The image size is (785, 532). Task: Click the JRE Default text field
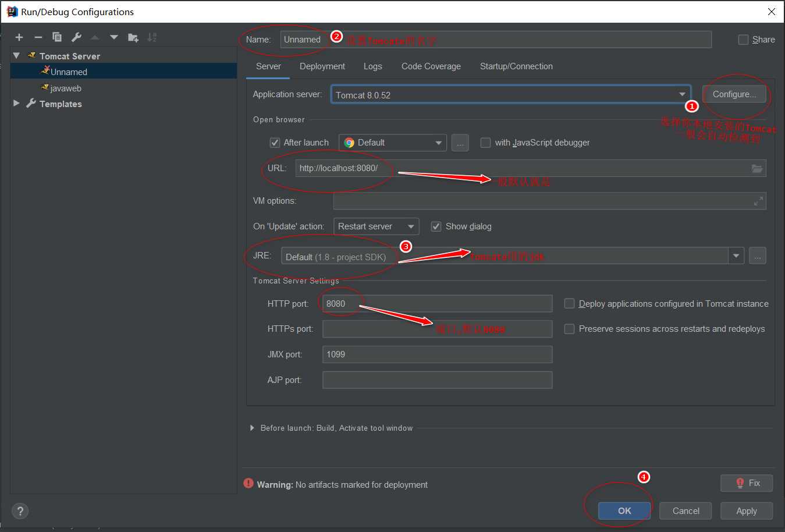[x=505, y=256]
